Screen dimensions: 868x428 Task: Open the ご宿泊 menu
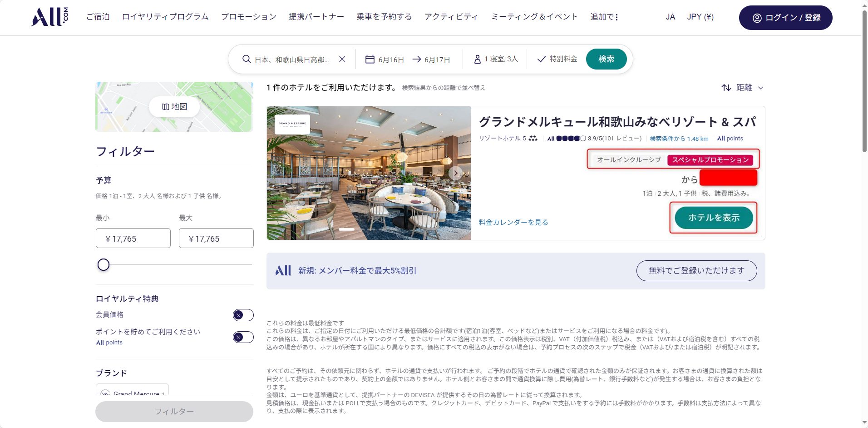point(98,17)
